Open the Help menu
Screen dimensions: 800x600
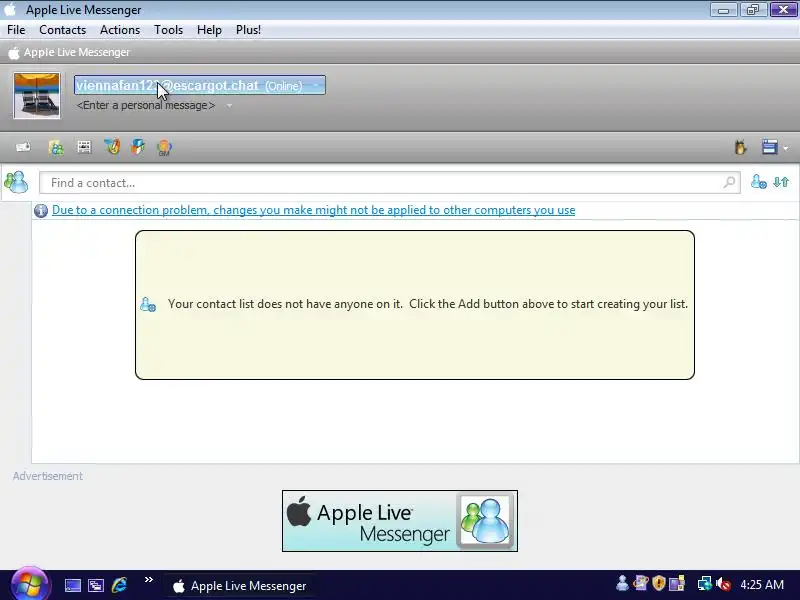tap(209, 30)
